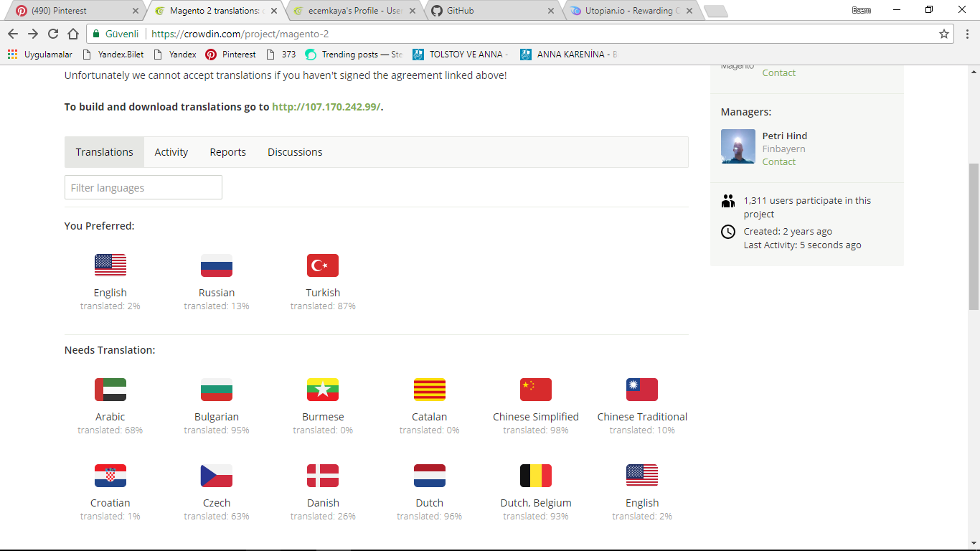Image resolution: width=980 pixels, height=551 pixels.
Task: Click the 'Managers:' heading
Action: coord(746,112)
